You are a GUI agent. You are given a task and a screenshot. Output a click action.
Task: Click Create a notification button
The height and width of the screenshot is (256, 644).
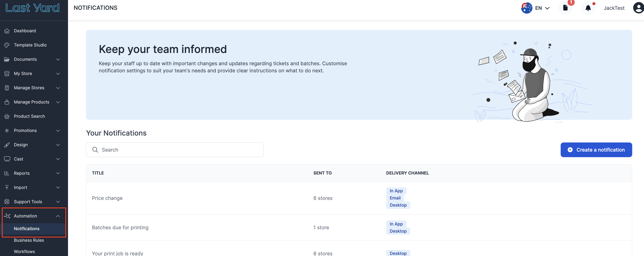596,150
